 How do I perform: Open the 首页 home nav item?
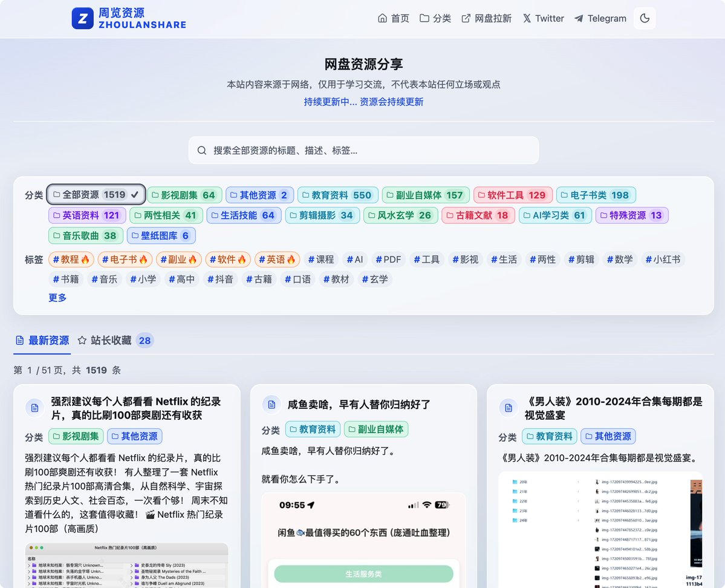[394, 19]
